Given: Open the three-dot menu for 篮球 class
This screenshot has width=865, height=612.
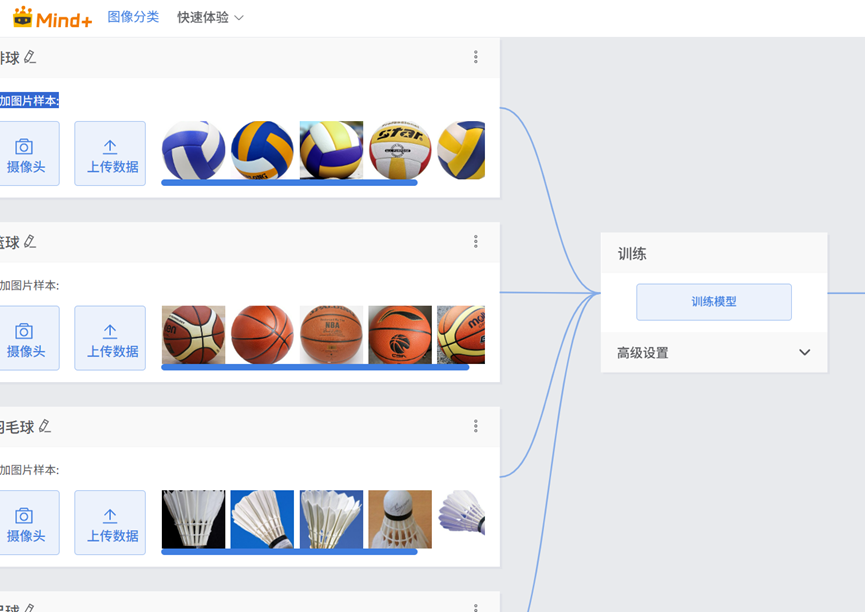Looking at the screenshot, I should (476, 241).
